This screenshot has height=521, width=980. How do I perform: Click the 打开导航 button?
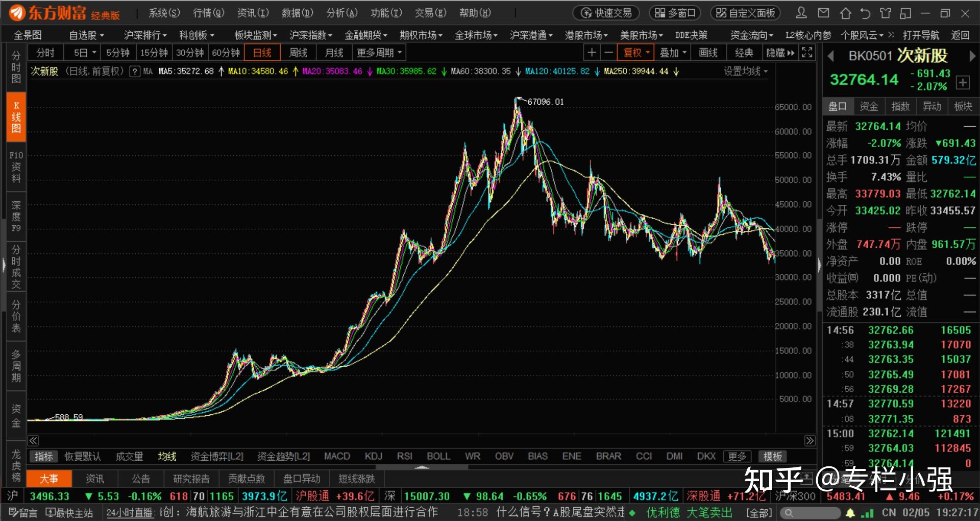[x=921, y=35]
